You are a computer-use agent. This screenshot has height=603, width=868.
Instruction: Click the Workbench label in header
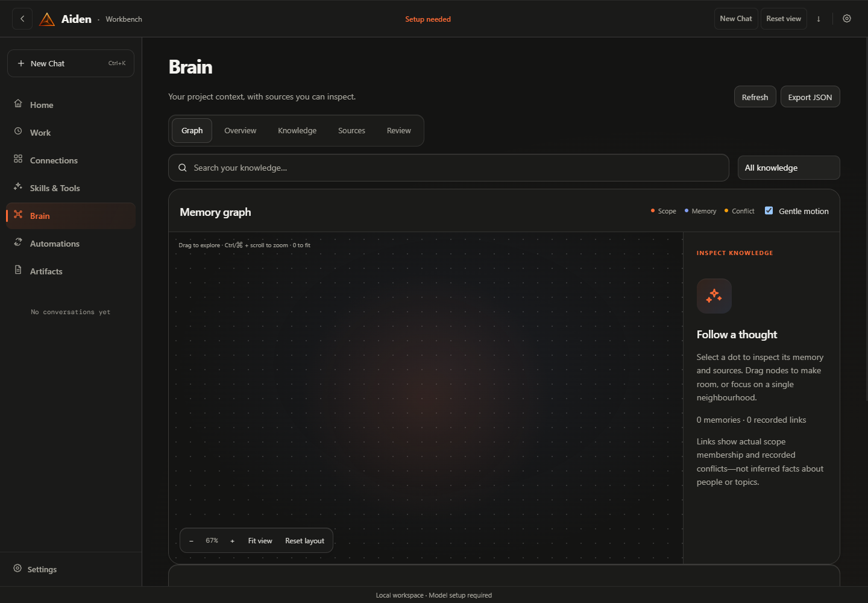pos(124,19)
